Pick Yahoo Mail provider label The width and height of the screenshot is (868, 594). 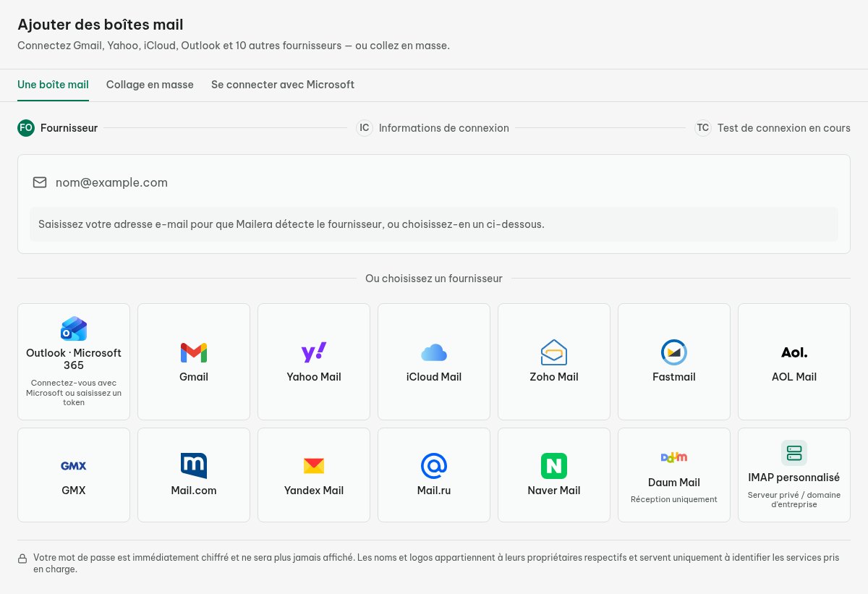pos(314,377)
